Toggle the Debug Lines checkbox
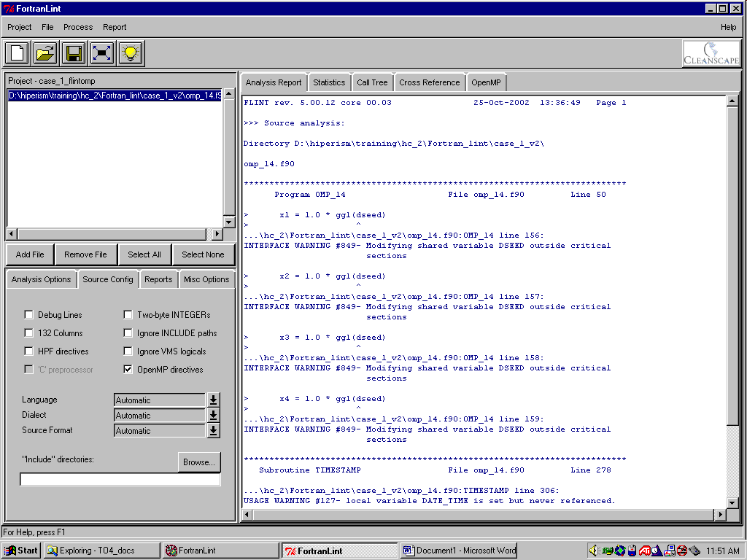The height and width of the screenshot is (560, 747). tap(28, 315)
